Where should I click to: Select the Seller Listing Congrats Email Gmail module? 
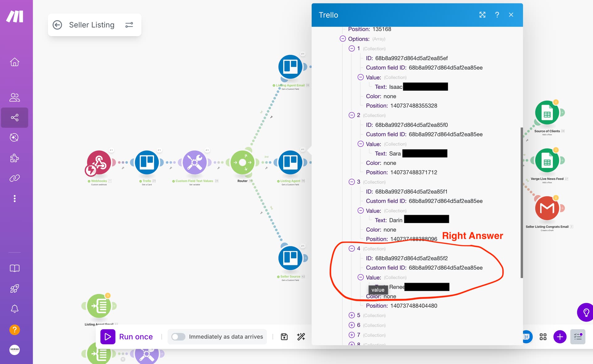coord(547,208)
